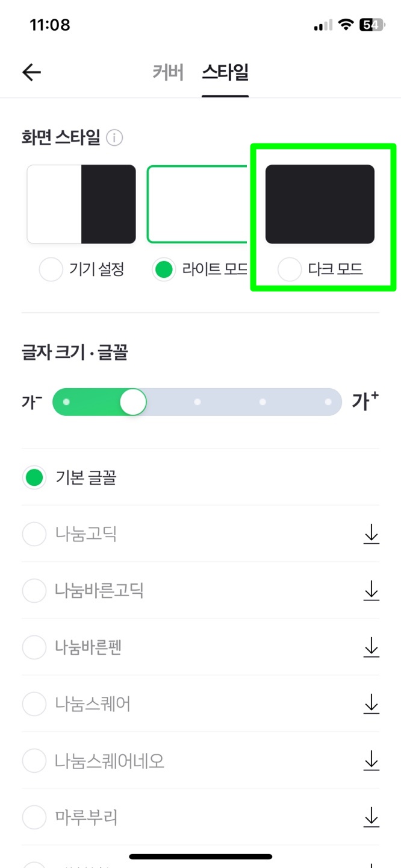Image resolution: width=401 pixels, height=868 pixels.
Task: Download the 마루부리 font
Action: (371, 817)
